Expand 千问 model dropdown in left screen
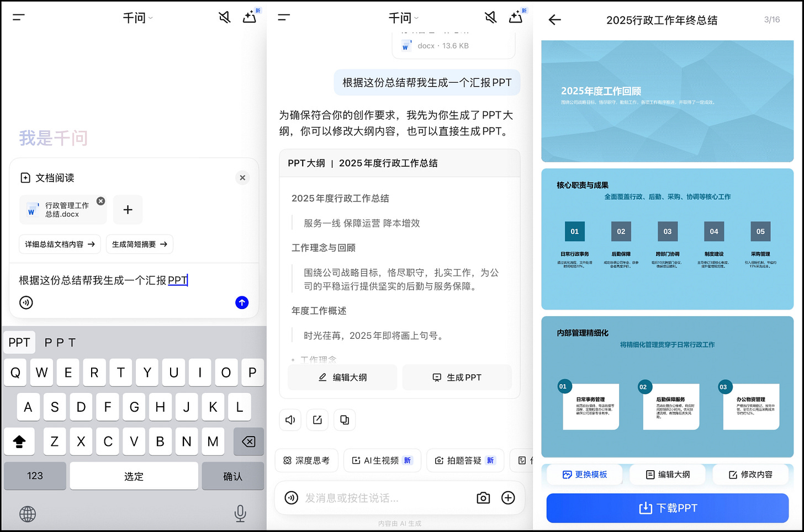The height and width of the screenshot is (532, 804). pyautogui.click(x=137, y=18)
